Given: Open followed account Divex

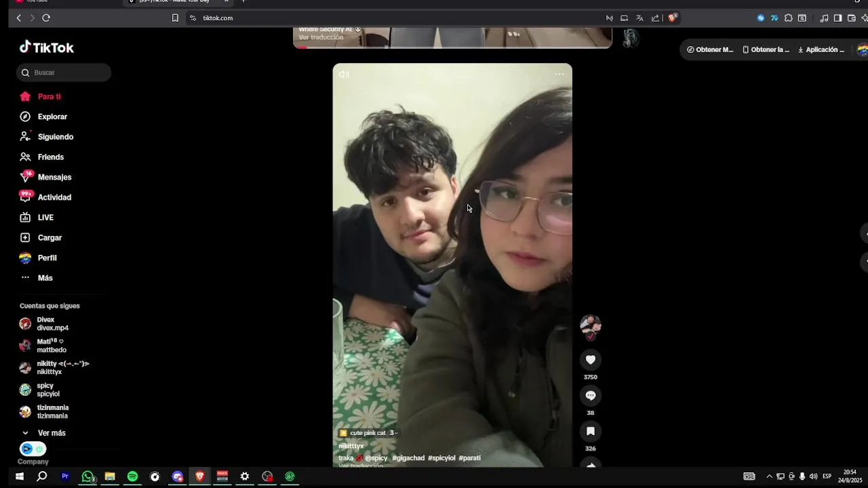Looking at the screenshot, I should 44,324.
